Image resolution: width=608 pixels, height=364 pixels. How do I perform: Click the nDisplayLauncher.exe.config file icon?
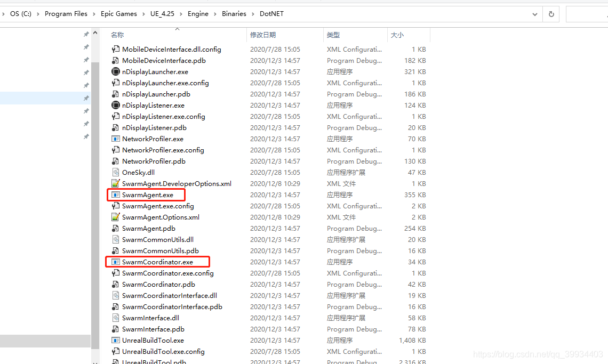(x=116, y=83)
